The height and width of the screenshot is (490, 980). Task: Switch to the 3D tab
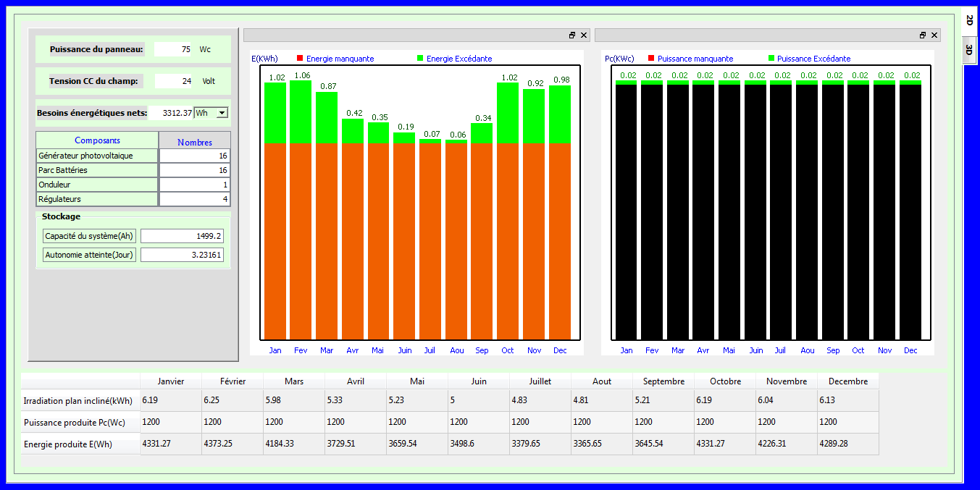click(x=969, y=49)
